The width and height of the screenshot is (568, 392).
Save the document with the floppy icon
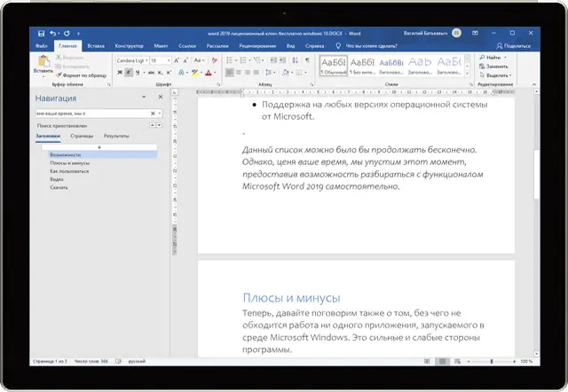click(41, 34)
